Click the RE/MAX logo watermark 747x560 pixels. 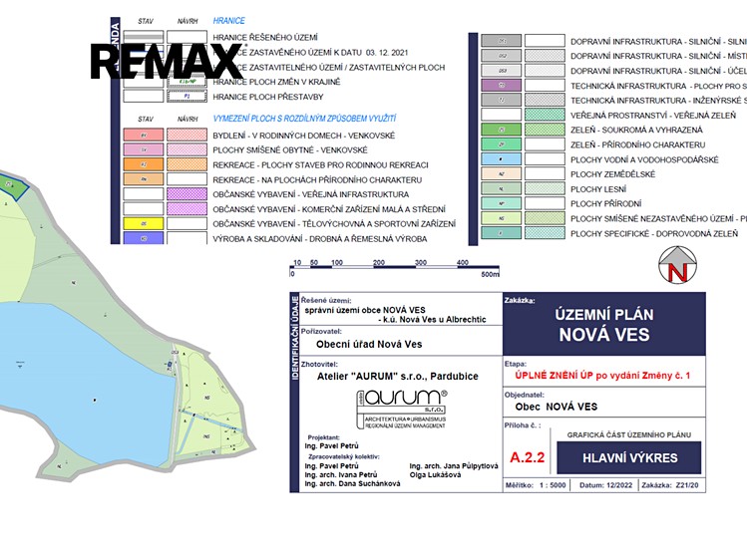pos(167,61)
